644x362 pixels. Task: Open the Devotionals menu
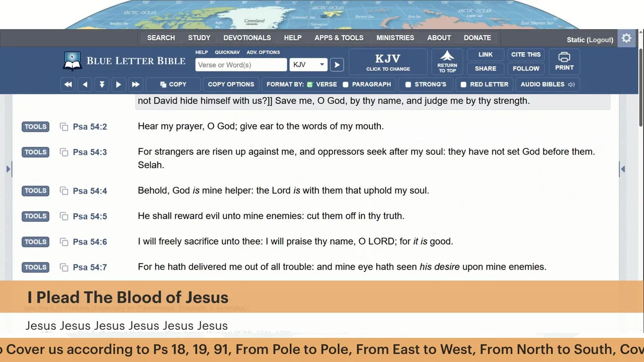[x=247, y=38]
